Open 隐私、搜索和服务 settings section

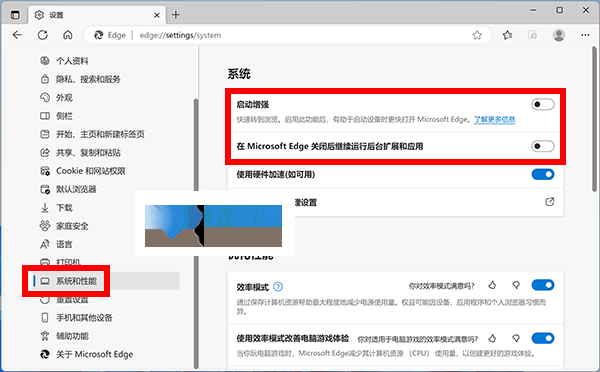coord(88,79)
